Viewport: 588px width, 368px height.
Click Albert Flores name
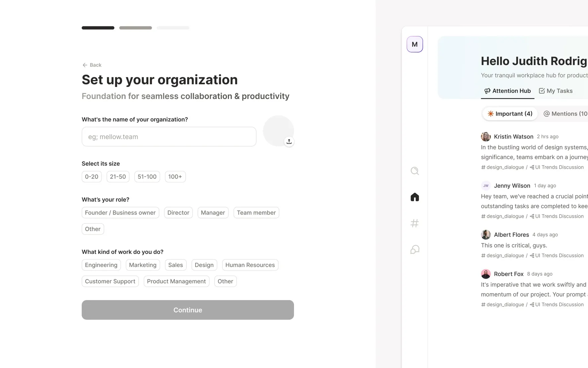point(511,235)
